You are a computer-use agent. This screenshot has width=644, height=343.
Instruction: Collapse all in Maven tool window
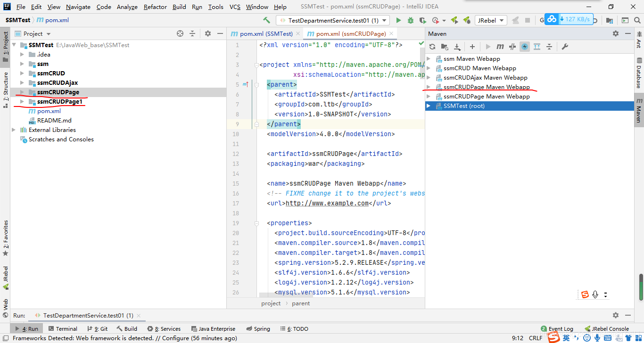coord(549,47)
